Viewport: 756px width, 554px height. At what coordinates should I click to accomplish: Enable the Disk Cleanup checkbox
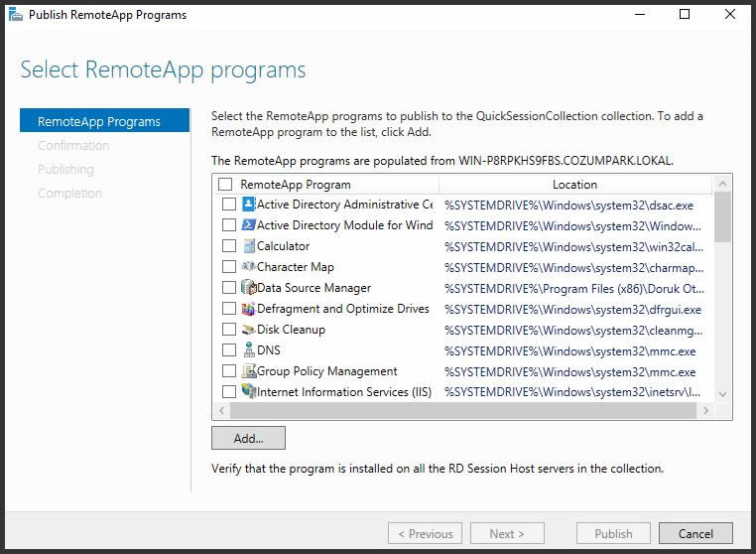coord(229,329)
